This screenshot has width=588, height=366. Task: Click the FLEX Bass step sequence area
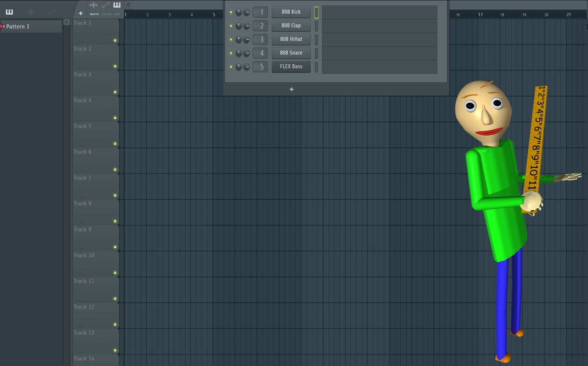pos(379,67)
